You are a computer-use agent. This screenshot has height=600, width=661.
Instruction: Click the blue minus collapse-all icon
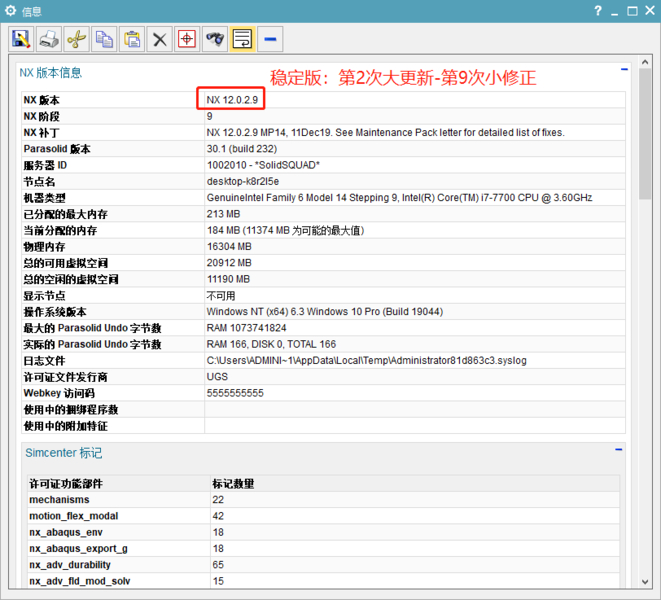pyautogui.click(x=270, y=39)
